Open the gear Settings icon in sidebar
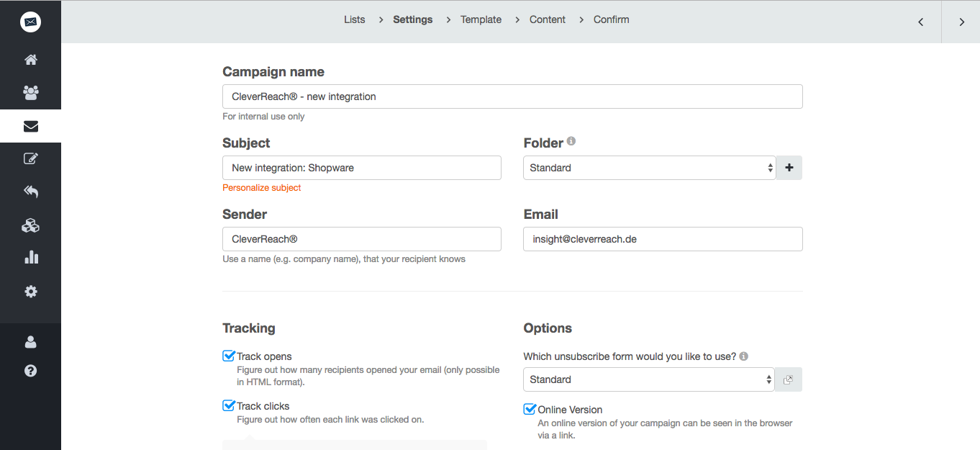The image size is (980, 450). point(30,292)
